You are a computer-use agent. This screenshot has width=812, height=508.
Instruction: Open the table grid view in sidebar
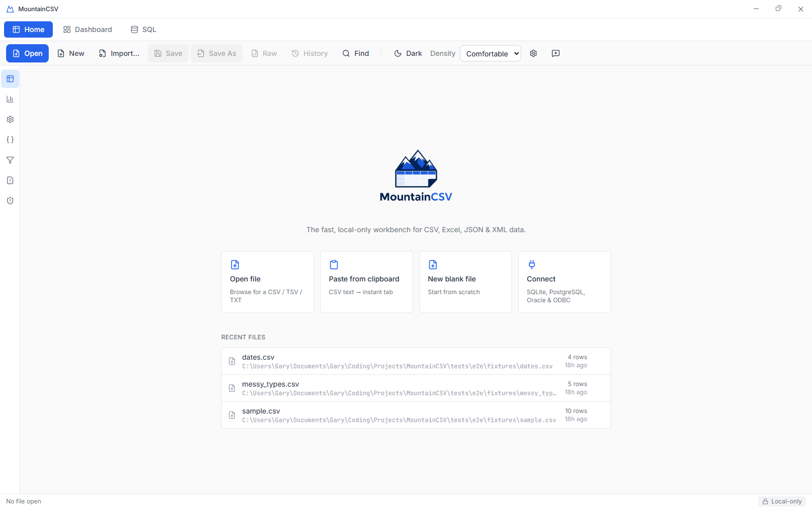(x=10, y=79)
